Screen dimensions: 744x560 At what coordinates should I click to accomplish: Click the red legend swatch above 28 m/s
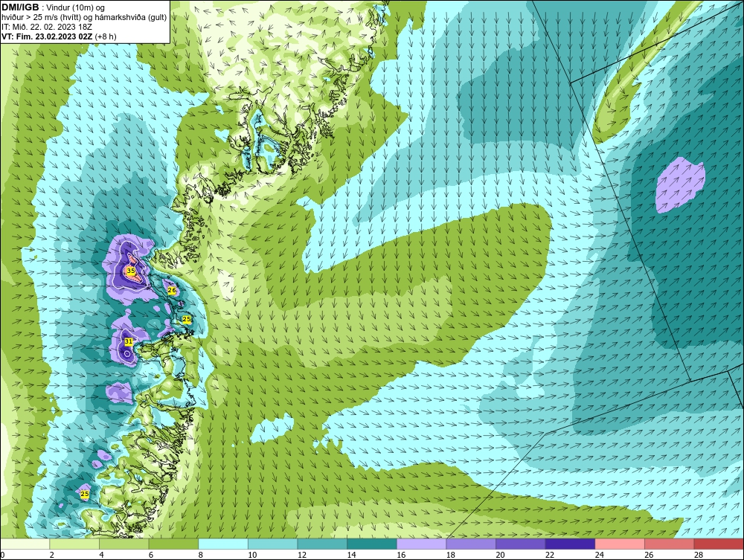tap(719, 544)
